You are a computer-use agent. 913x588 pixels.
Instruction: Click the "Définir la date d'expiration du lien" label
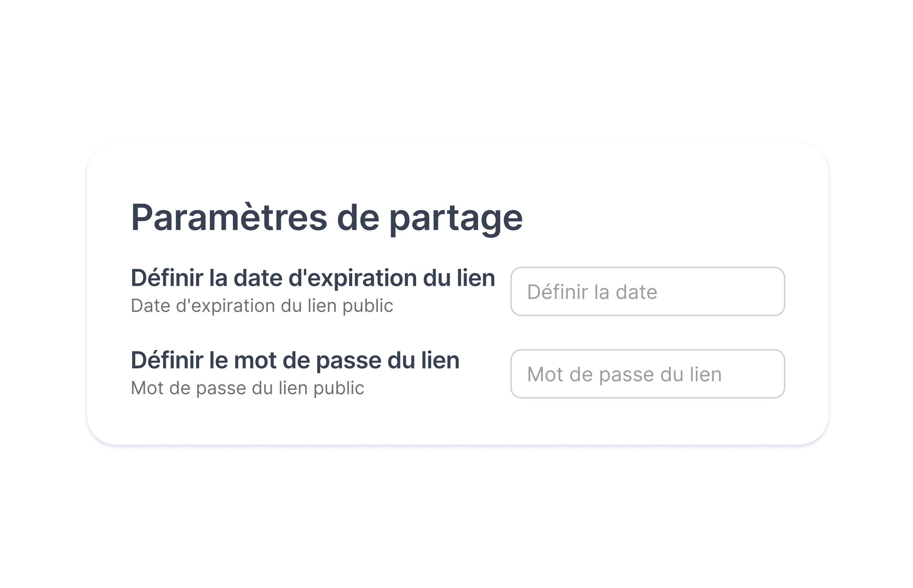click(313, 278)
